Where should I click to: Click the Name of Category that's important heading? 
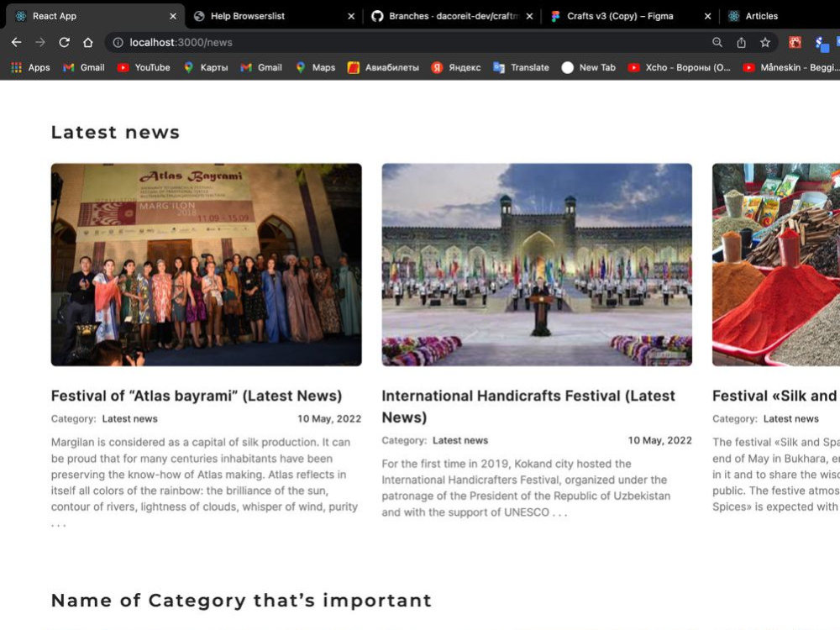coord(241,601)
